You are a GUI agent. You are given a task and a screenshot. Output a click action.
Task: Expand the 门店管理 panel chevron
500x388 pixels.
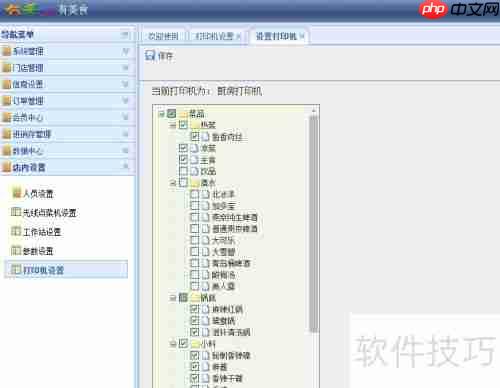coord(125,68)
